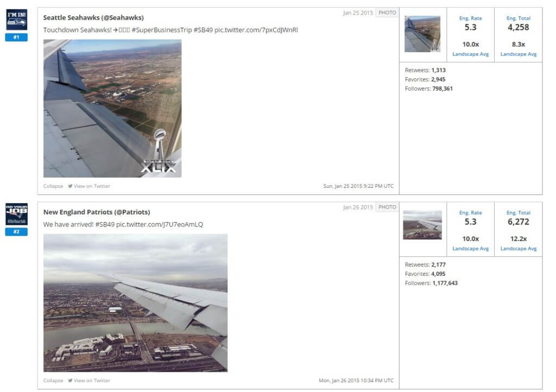
Task: Click the Seahawks tweet text 'Touchdown Seahawks!'
Action: [x=77, y=30]
